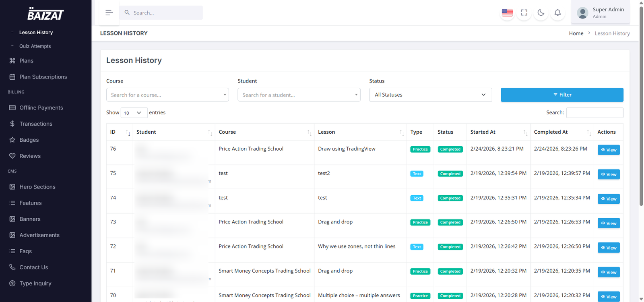
Task: Open Badges in the sidebar
Action: (x=29, y=140)
